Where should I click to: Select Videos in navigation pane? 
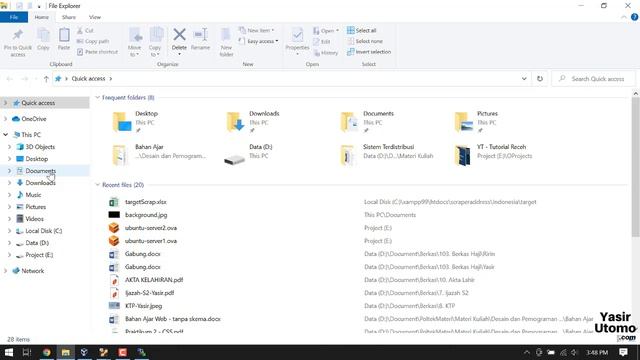tap(34, 219)
